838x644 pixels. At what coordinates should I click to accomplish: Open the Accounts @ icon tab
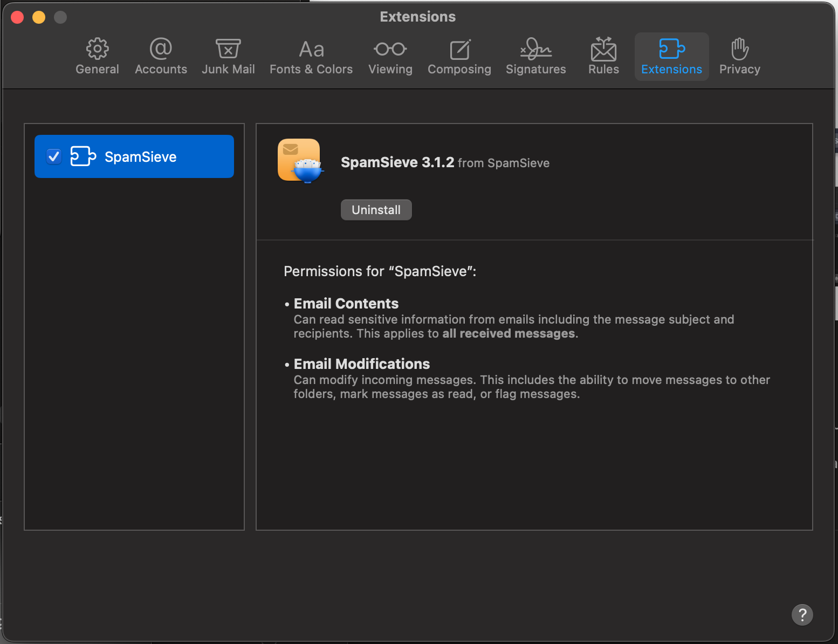coord(161,57)
